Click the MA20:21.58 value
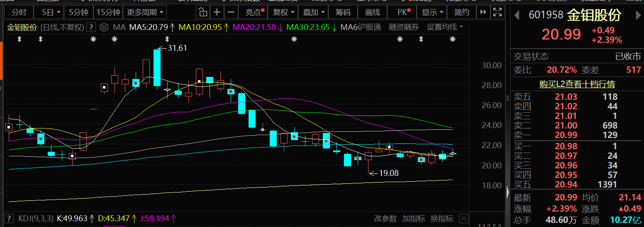This screenshot has height=227, width=644. pos(254,28)
